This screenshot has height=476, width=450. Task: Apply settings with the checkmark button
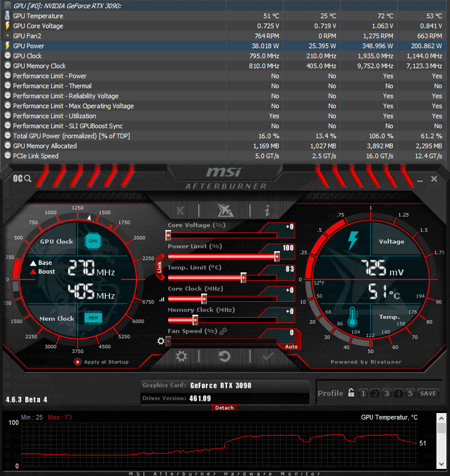coord(268,356)
